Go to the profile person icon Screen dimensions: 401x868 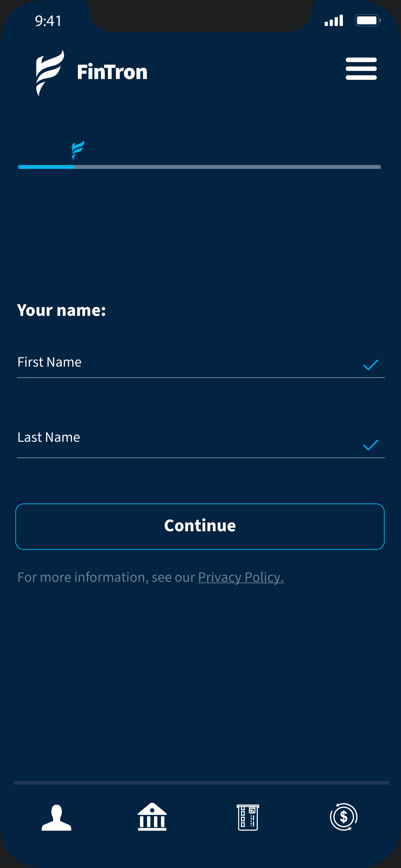tap(56, 817)
